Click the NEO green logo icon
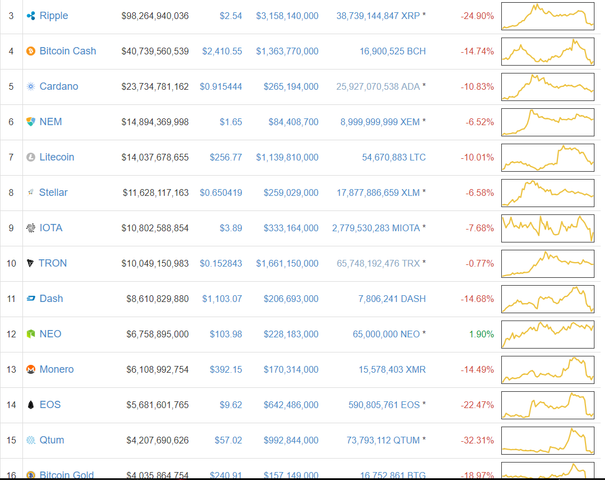 [30, 334]
